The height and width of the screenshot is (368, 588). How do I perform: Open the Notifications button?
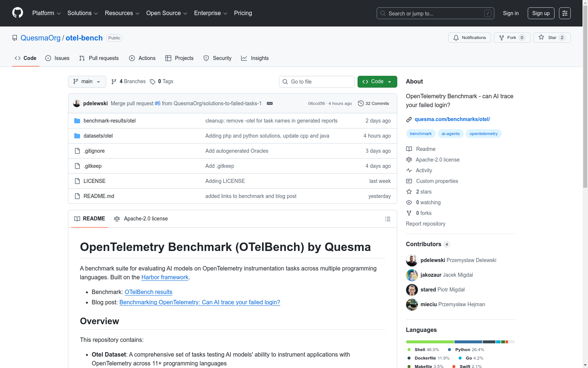470,38
